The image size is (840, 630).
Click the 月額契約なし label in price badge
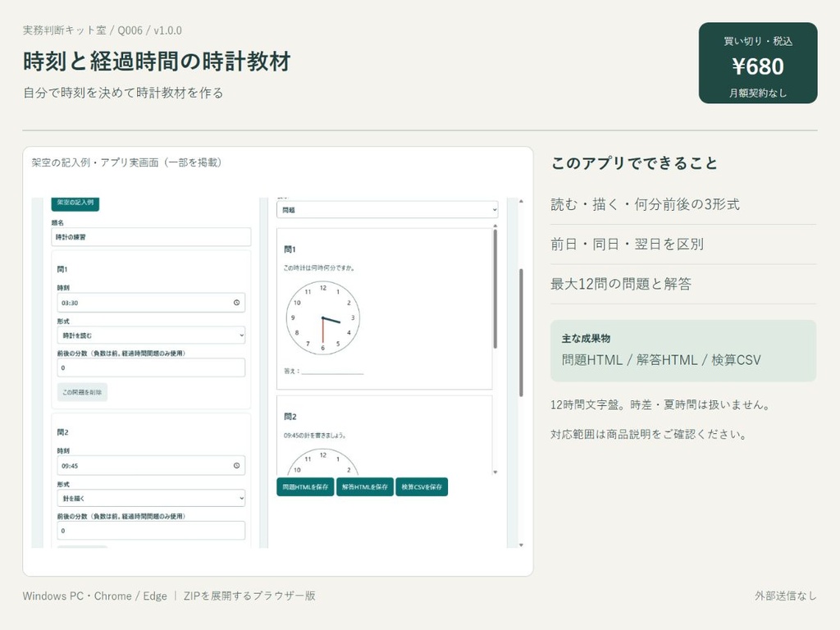click(758, 94)
